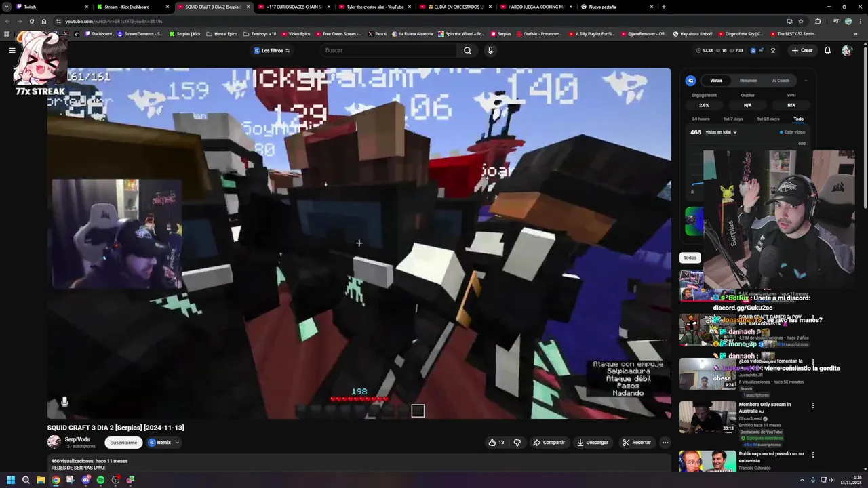Open options for Rubik expone mi pasado video
This screenshot has width=868, height=488.
813,455
